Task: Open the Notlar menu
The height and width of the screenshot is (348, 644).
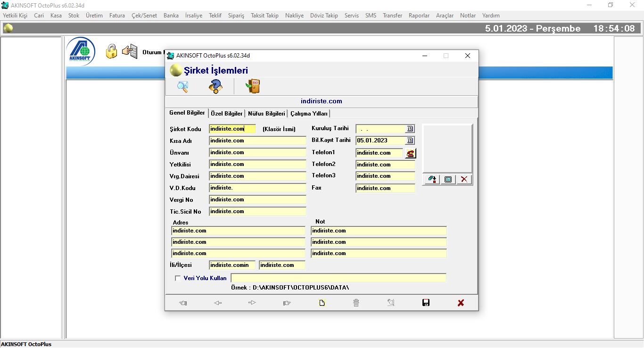Action: (468, 16)
